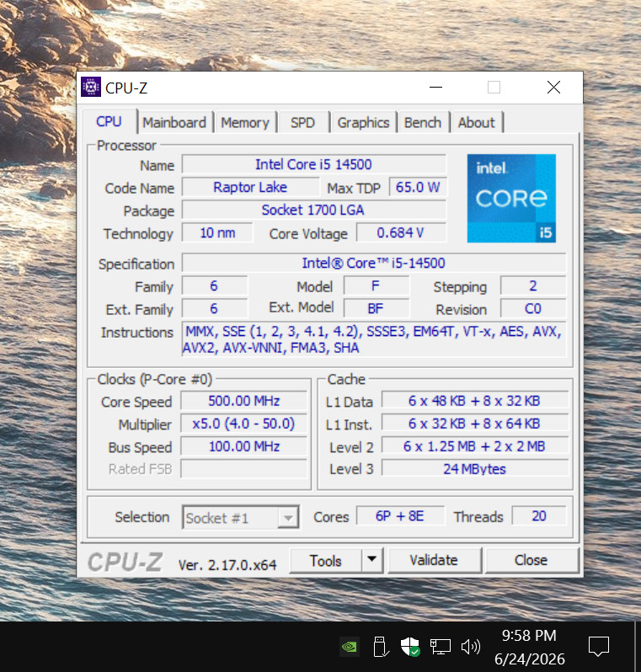Click the Level 2 cache value '6 x 1.25 MB + 2 x 2 MB'
The image size is (641, 672).
point(474,446)
